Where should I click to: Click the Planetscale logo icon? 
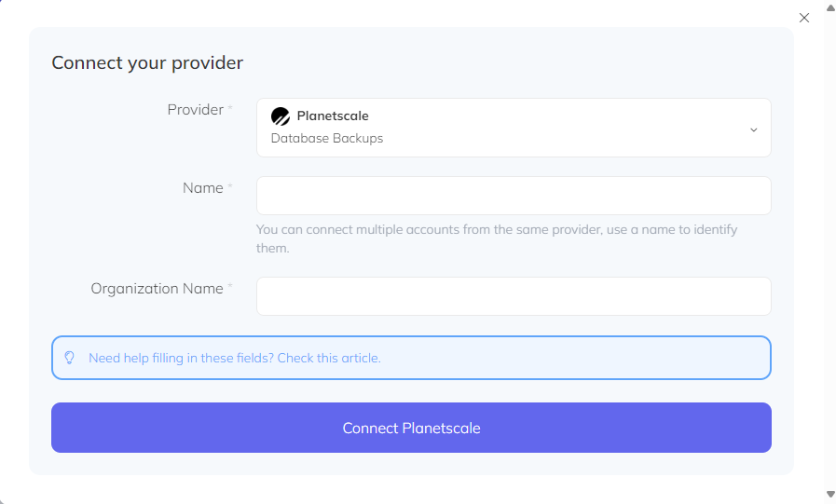pos(281,116)
